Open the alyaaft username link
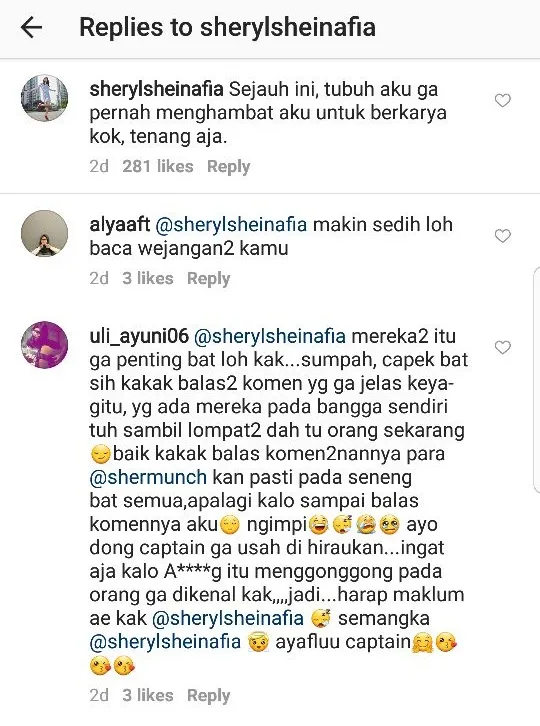540x726 pixels. [119, 225]
